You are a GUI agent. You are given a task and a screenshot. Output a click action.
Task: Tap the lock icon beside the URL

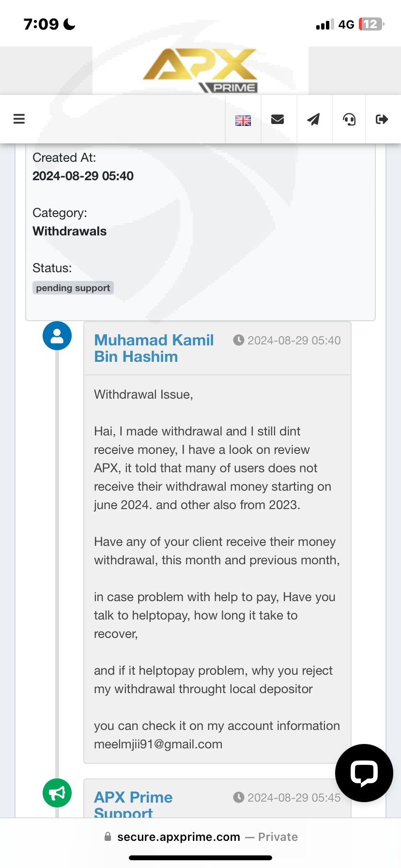108,837
